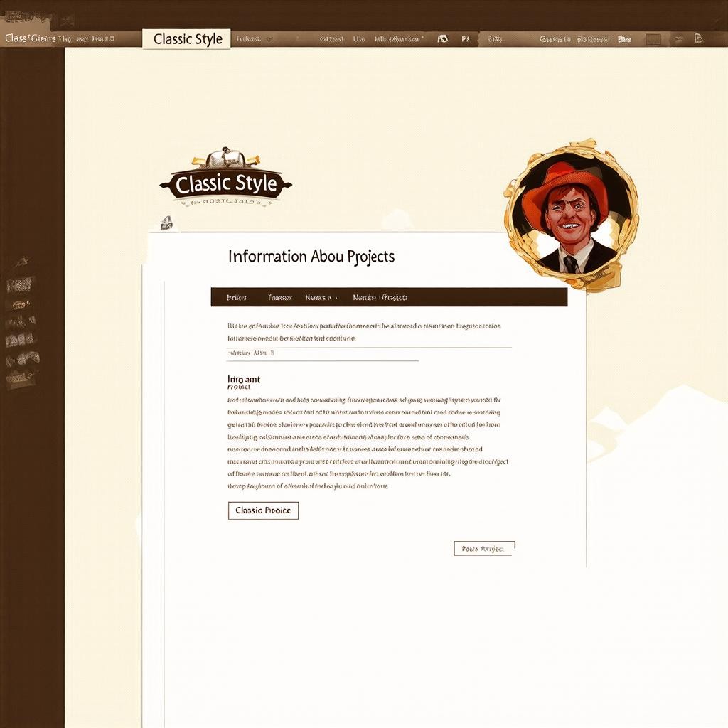This screenshot has height=728, width=728.
Task: Click the orange-highlighted icon in the left sidebar
Action: [21, 304]
